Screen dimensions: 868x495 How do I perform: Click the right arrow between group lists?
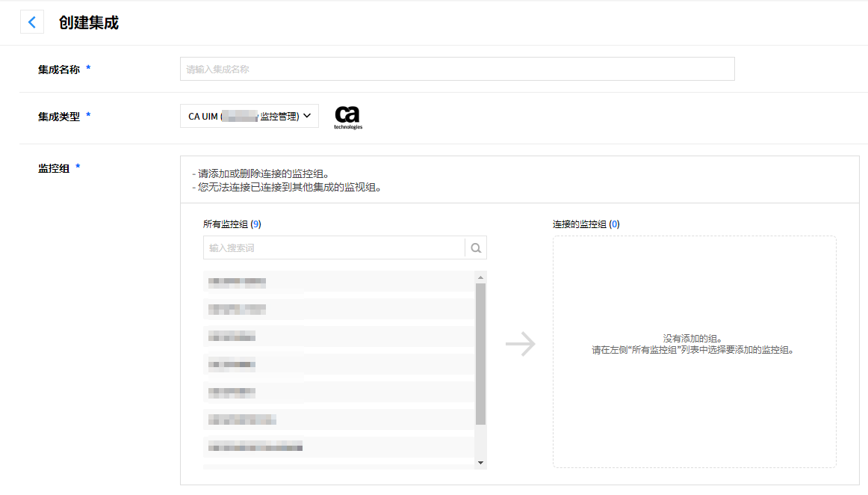click(x=520, y=344)
